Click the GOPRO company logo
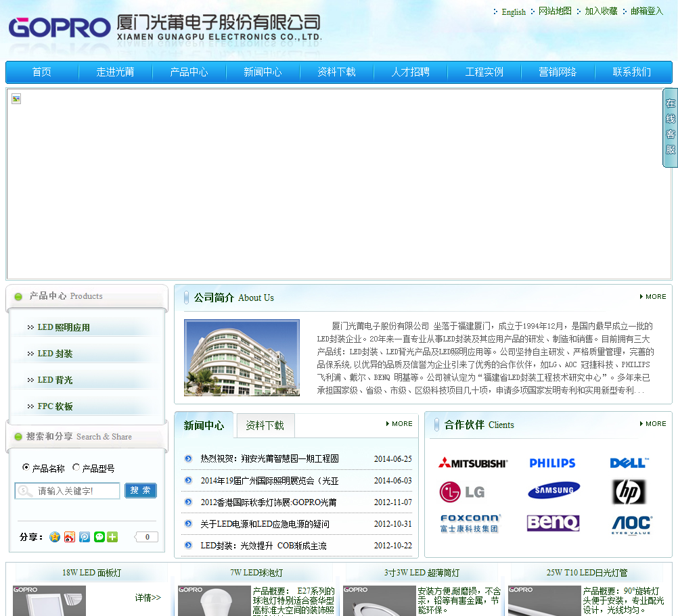The height and width of the screenshot is (616, 678). click(x=60, y=27)
